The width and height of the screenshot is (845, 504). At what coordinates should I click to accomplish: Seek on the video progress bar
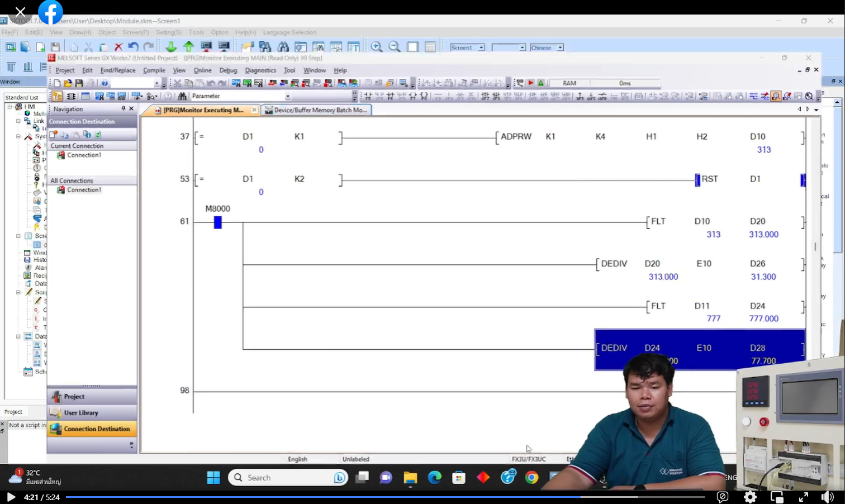[385, 497]
